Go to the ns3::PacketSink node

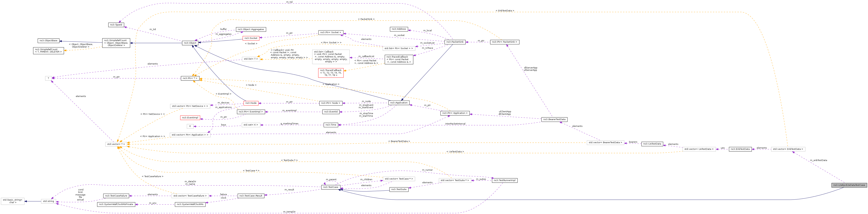click(x=455, y=42)
